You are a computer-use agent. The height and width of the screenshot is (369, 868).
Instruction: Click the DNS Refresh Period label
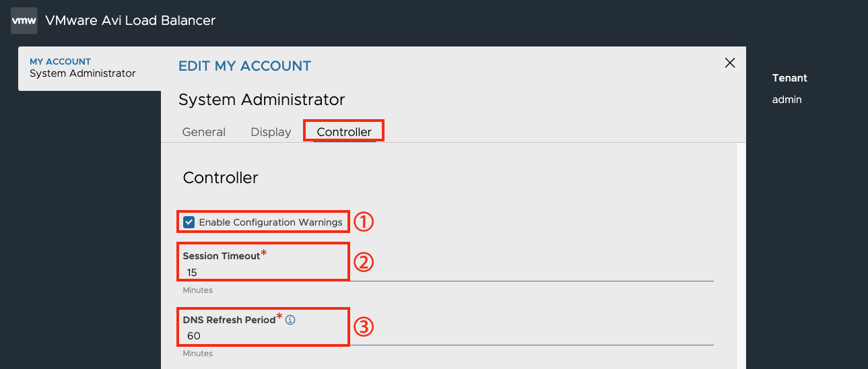point(230,320)
